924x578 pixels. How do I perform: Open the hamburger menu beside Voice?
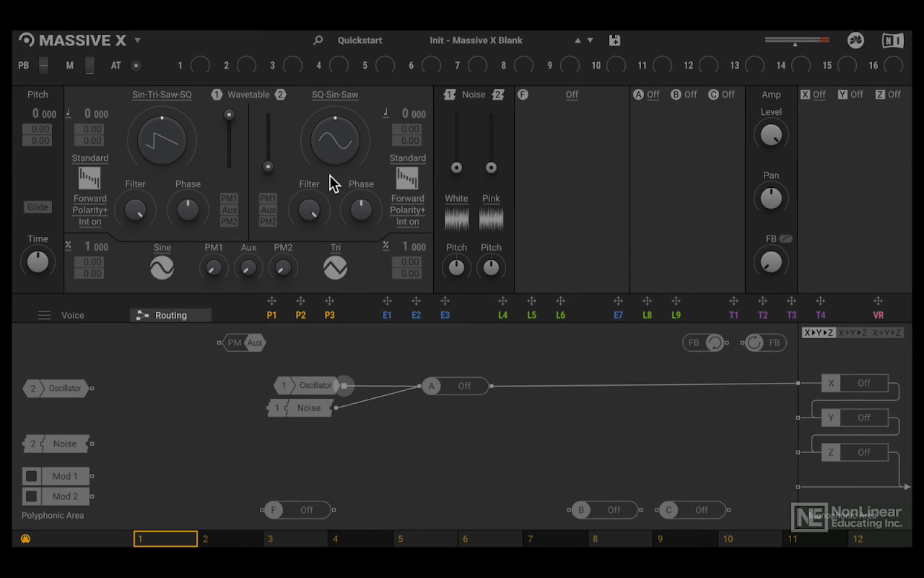(44, 315)
